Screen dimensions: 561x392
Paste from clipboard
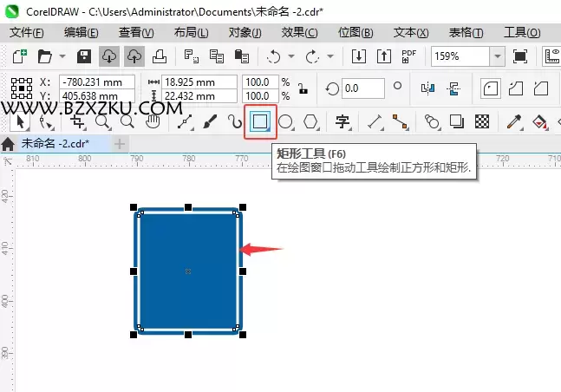point(242,56)
